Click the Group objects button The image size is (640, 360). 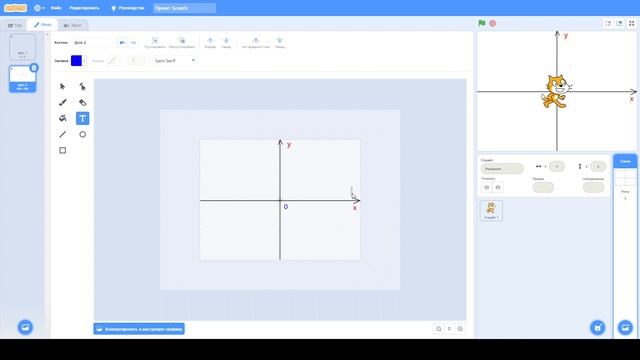pos(155,42)
